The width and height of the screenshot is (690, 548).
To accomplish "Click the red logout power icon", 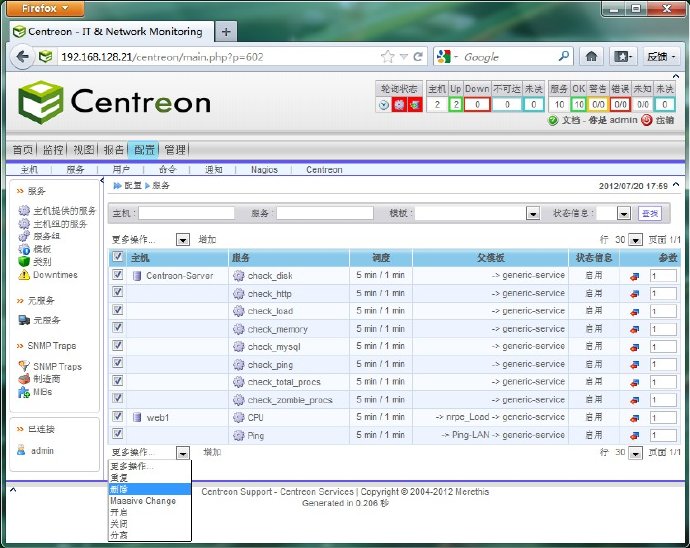I will pyautogui.click(x=646, y=120).
